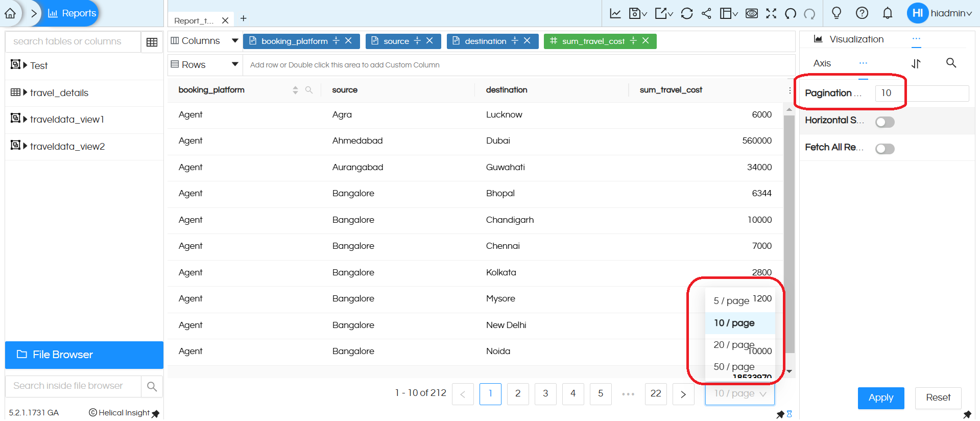Expand traveldata_view1

coord(25,119)
